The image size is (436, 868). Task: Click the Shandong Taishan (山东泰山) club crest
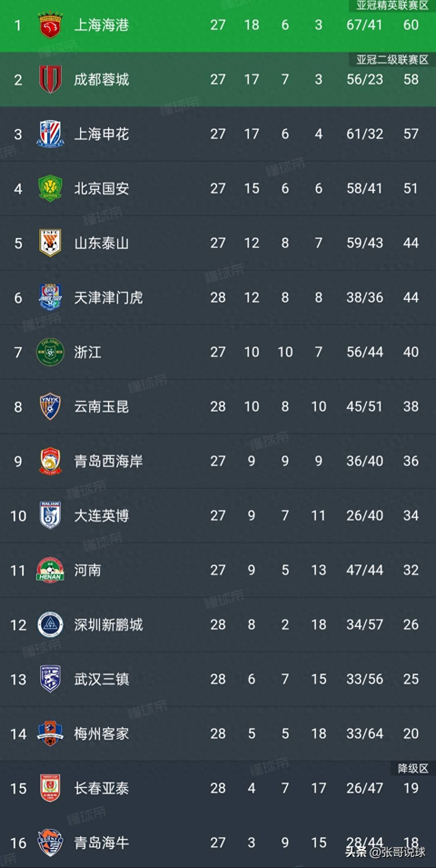(x=50, y=243)
